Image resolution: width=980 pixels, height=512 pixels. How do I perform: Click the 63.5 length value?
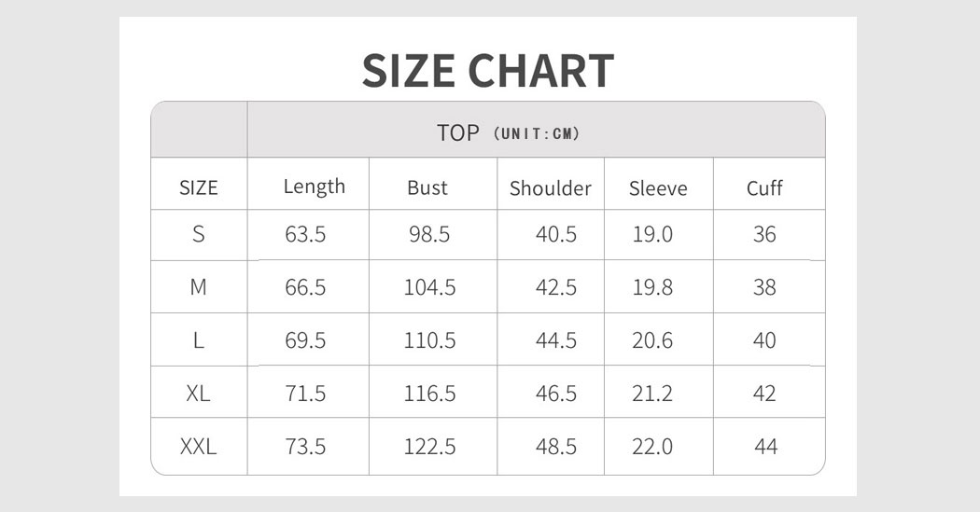pos(305,234)
